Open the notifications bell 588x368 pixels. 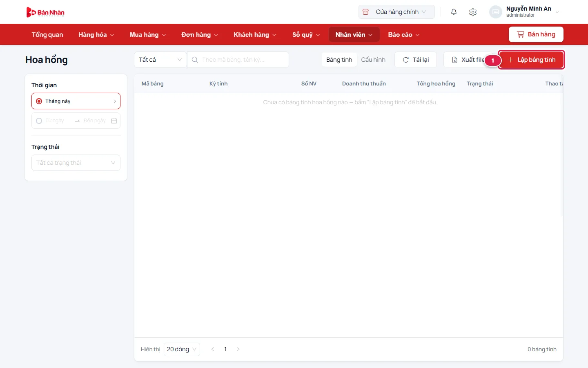click(x=454, y=12)
